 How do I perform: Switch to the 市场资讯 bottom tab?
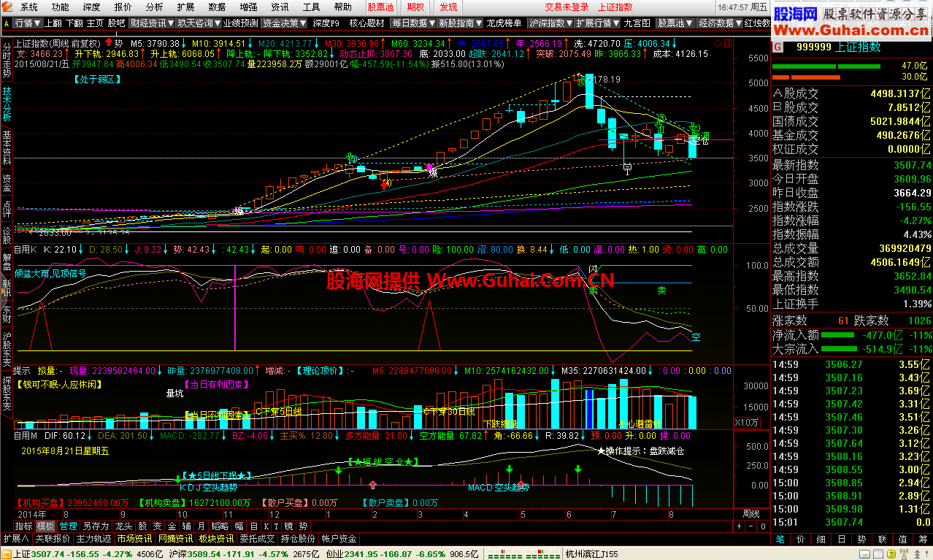tap(135, 539)
